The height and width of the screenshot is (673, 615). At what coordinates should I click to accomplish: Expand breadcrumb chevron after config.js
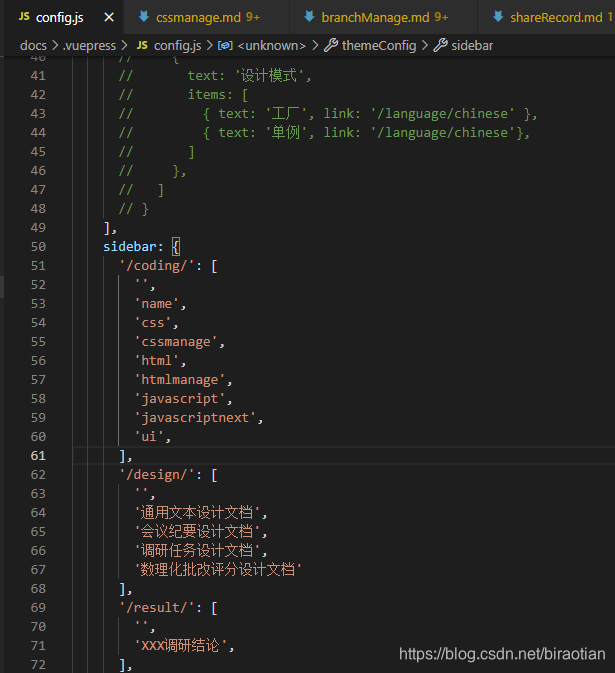point(209,45)
